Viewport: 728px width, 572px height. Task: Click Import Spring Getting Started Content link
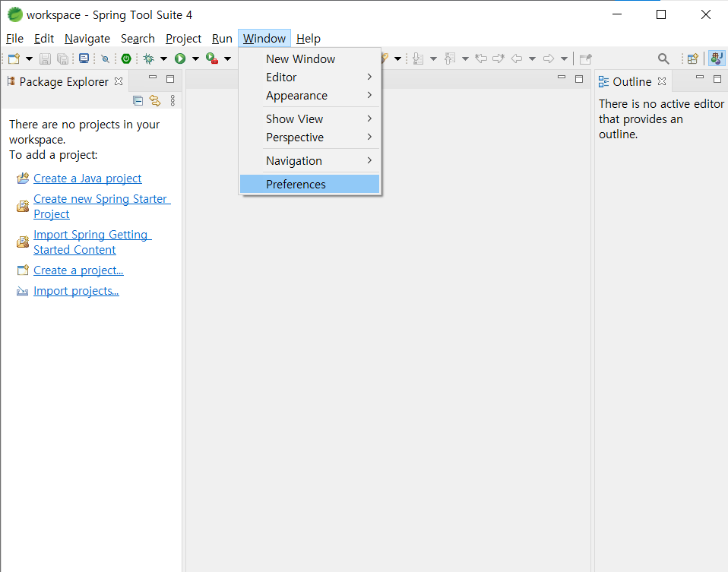click(93, 242)
